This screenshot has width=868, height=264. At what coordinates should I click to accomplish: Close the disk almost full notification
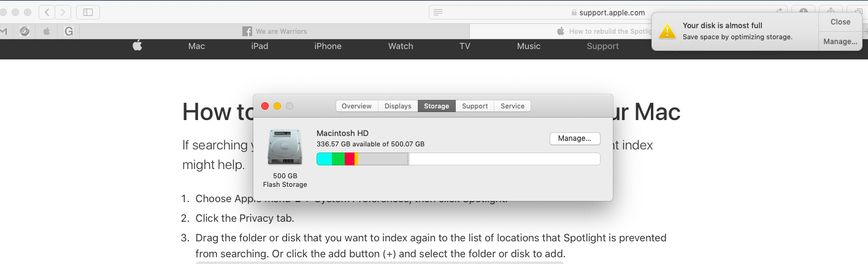(x=840, y=22)
